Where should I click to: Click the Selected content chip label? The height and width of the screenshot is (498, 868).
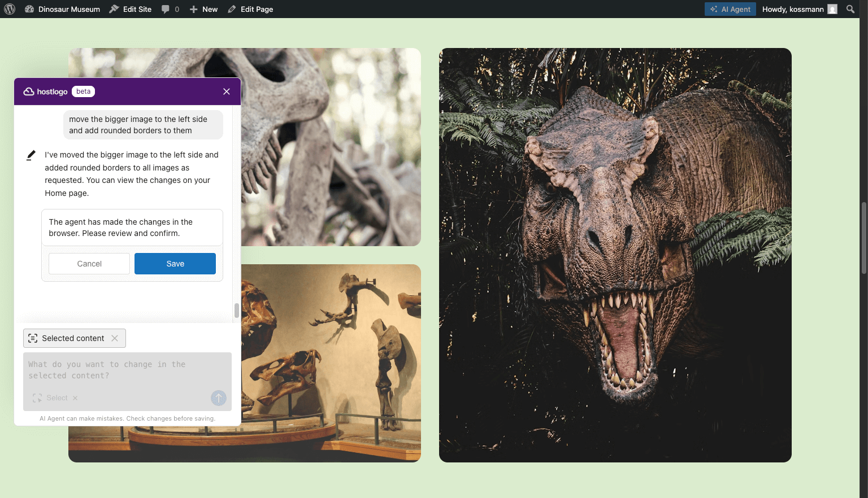coord(72,338)
